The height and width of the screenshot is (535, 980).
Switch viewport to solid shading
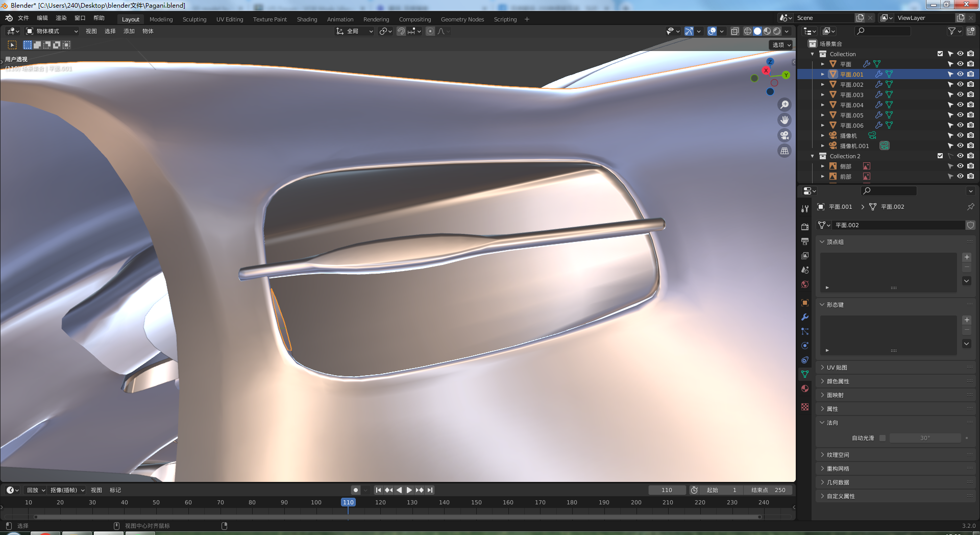[757, 31]
